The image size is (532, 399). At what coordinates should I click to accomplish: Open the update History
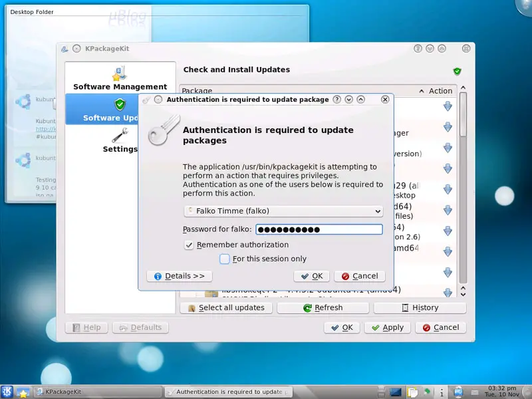click(420, 308)
